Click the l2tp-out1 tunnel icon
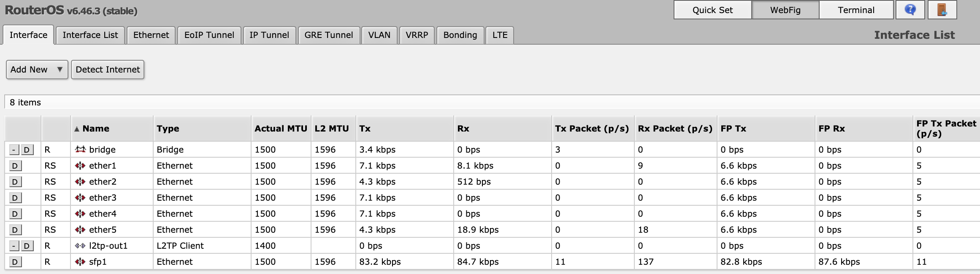Image resolution: width=980 pixels, height=274 pixels. tap(80, 246)
